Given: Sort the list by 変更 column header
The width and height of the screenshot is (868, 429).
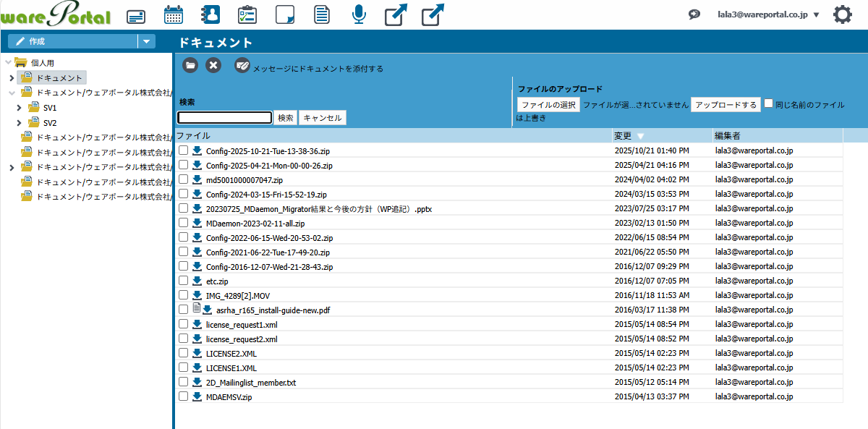Looking at the screenshot, I should [623, 136].
